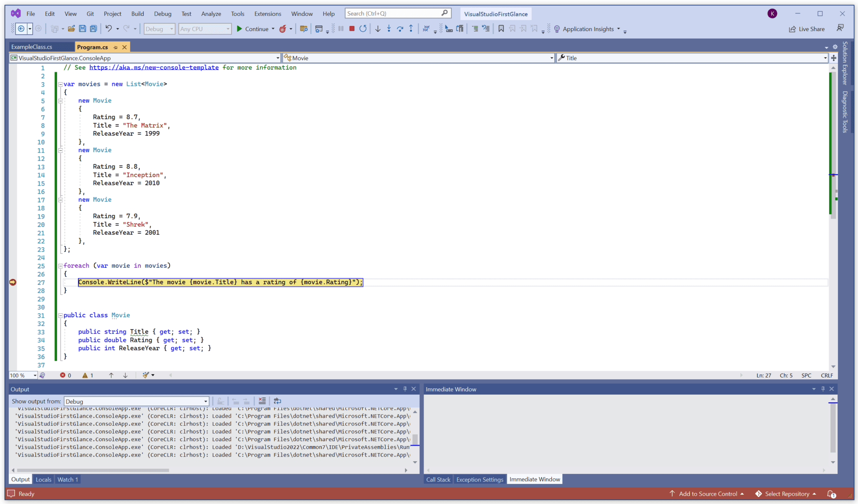Viewport: 858px width, 504px height.
Task: Step Over the current line
Action: (400, 28)
